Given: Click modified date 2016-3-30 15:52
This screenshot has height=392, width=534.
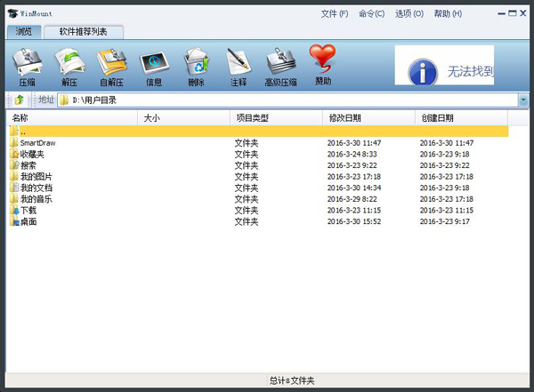Looking at the screenshot, I should coord(354,221).
